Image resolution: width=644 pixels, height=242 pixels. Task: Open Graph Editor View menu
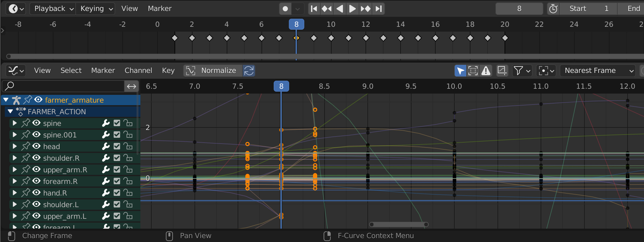click(x=42, y=71)
